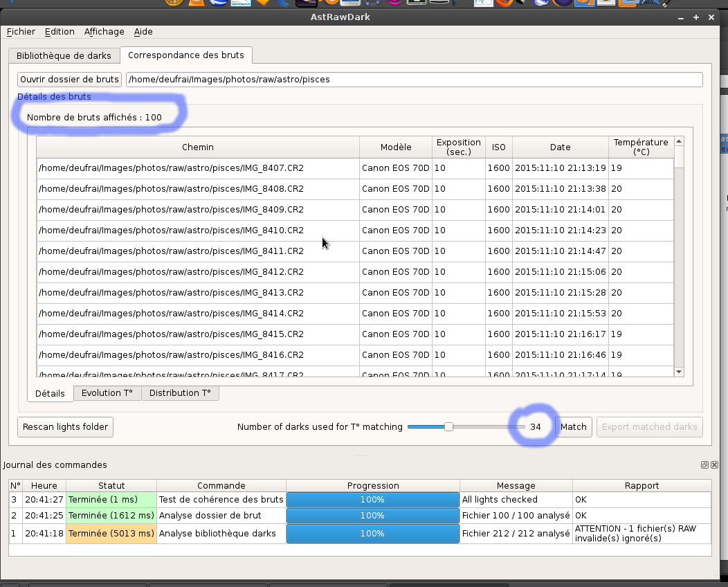
Task: Click the exposition 10 cell of IMG_8411 row
Action: pos(459,251)
